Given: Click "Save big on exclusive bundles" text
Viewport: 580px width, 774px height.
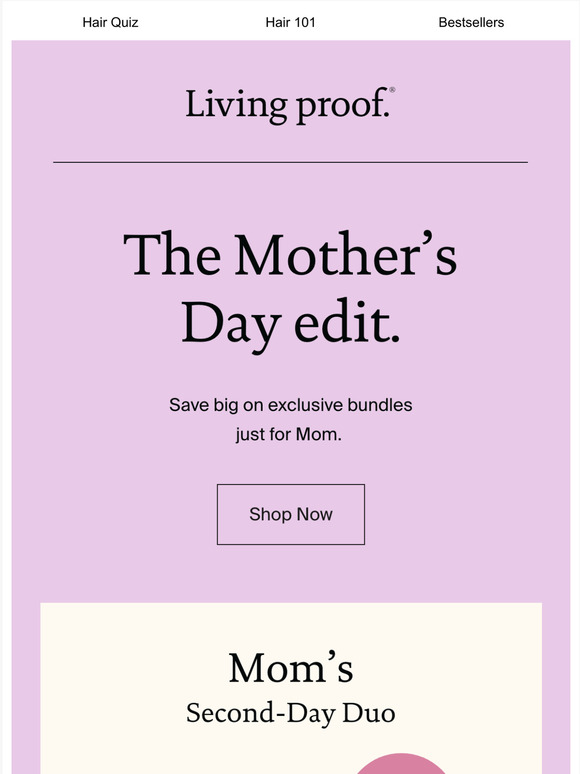Looking at the screenshot, I should point(290,405).
